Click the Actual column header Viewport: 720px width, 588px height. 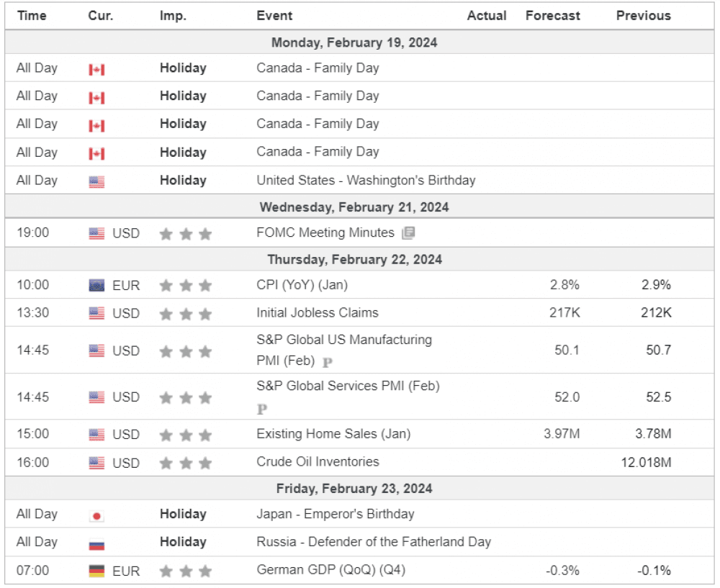[x=487, y=16]
